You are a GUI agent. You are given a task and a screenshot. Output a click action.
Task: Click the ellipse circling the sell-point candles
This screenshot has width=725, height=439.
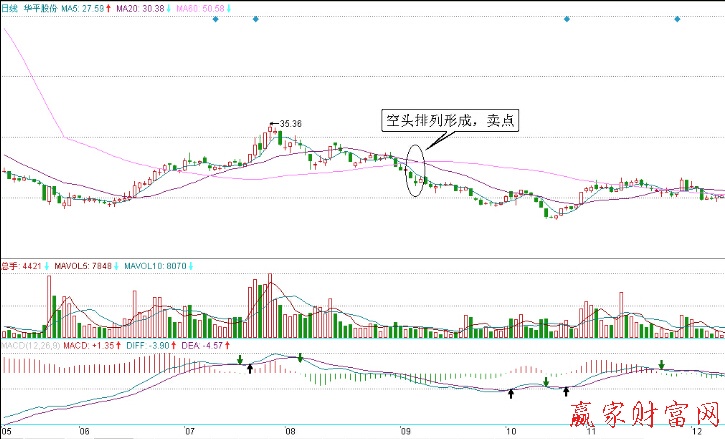click(x=414, y=169)
